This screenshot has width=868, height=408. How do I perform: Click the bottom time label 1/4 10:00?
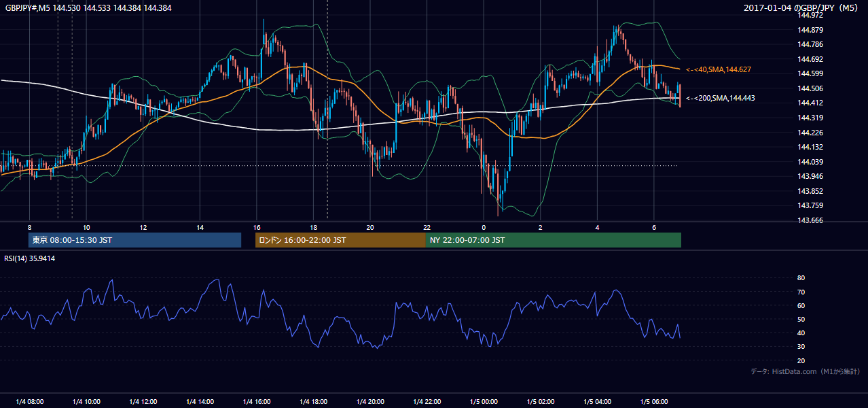pos(86,402)
